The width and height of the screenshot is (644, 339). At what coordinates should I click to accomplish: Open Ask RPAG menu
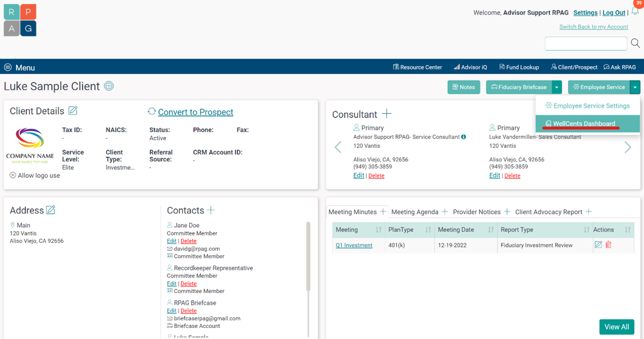coord(620,67)
